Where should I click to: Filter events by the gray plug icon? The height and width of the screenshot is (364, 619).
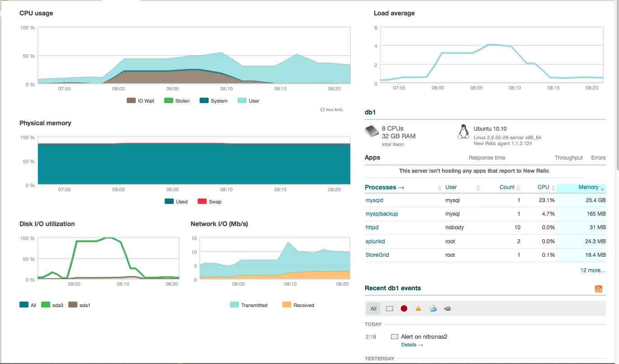point(448,309)
